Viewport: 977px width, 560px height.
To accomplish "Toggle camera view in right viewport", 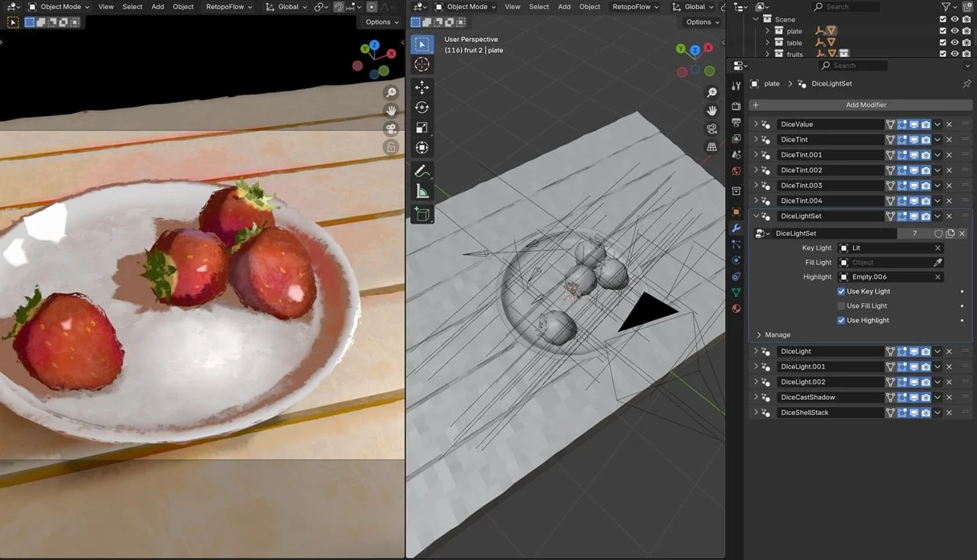I will [x=711, y=129].
